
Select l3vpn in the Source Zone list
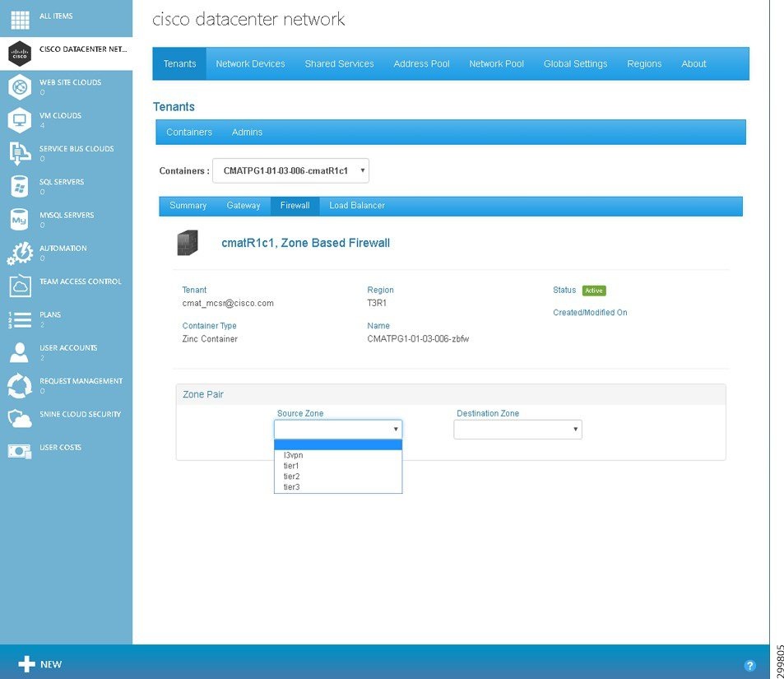pos(292,454)
